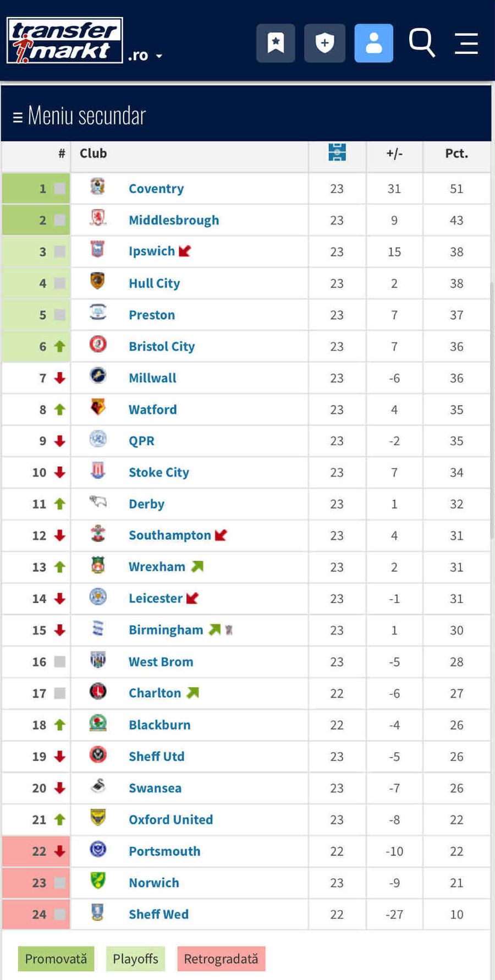The image size is (495, 980).
Task: Sort by matches played column icon
Action: tap(337, 152)
